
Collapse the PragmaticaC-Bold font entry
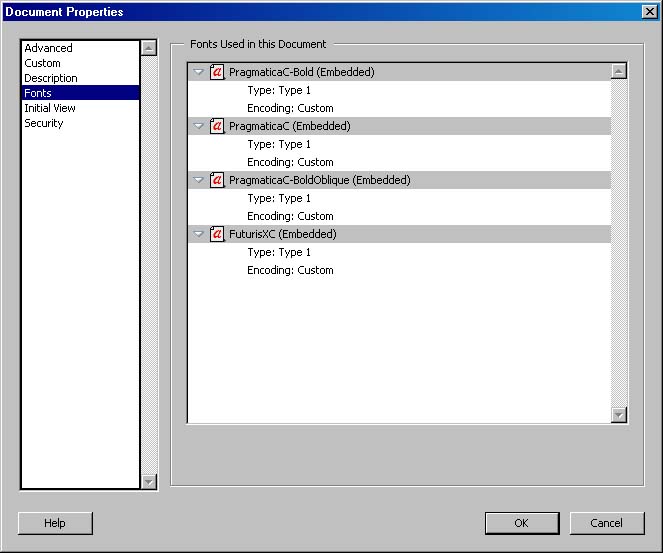tap(198, 72)
